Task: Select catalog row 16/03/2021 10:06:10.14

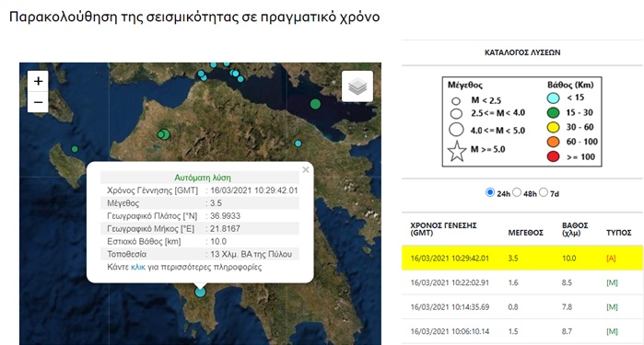Action: click(522, 331)
